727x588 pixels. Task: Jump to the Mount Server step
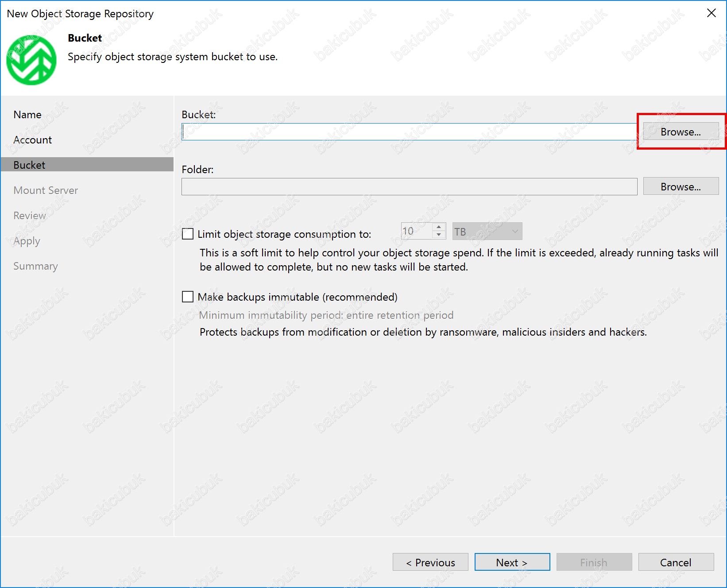click(x=46, y=190)
